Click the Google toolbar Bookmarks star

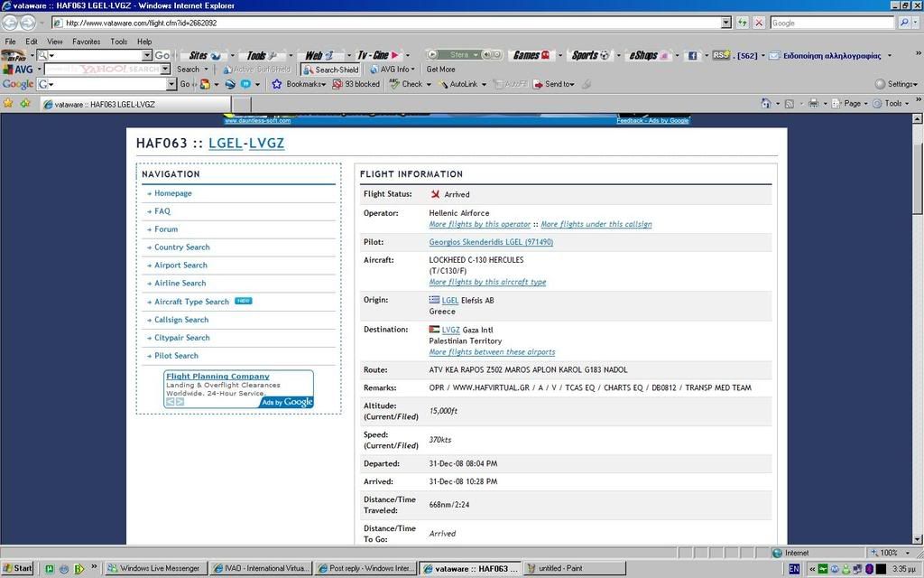click(x=277, y=84)
